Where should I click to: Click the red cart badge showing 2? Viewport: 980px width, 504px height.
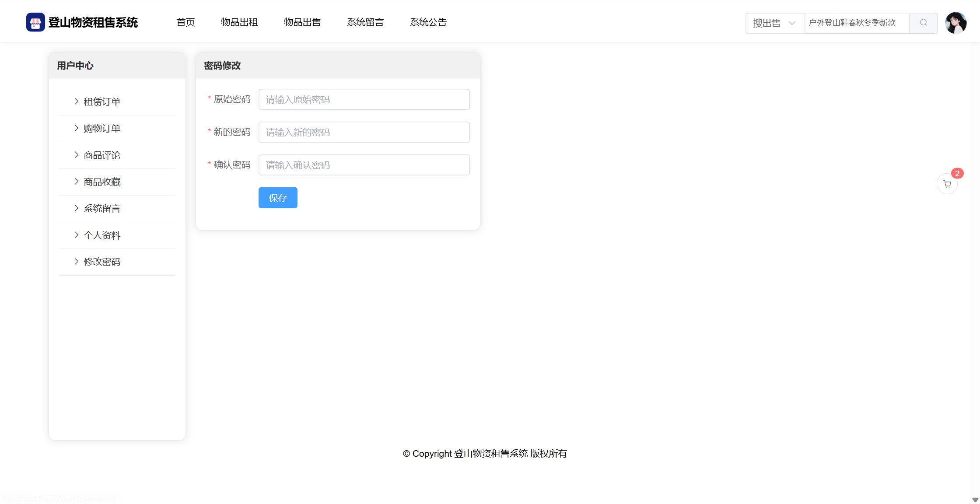pos(957,174)
